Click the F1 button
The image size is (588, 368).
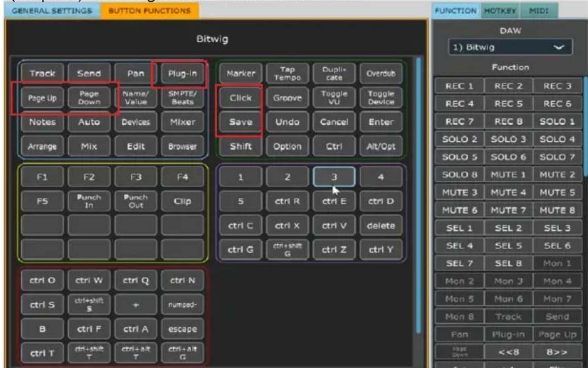[x=42, y=177]
